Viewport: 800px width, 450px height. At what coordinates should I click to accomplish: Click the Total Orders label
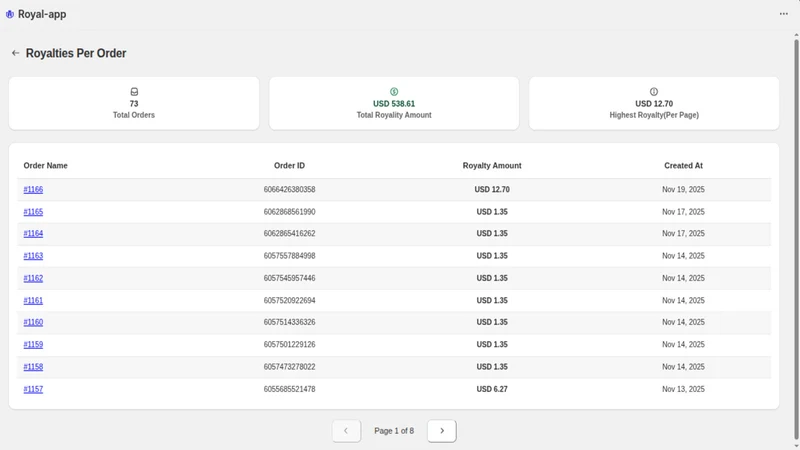pos(134,115)
